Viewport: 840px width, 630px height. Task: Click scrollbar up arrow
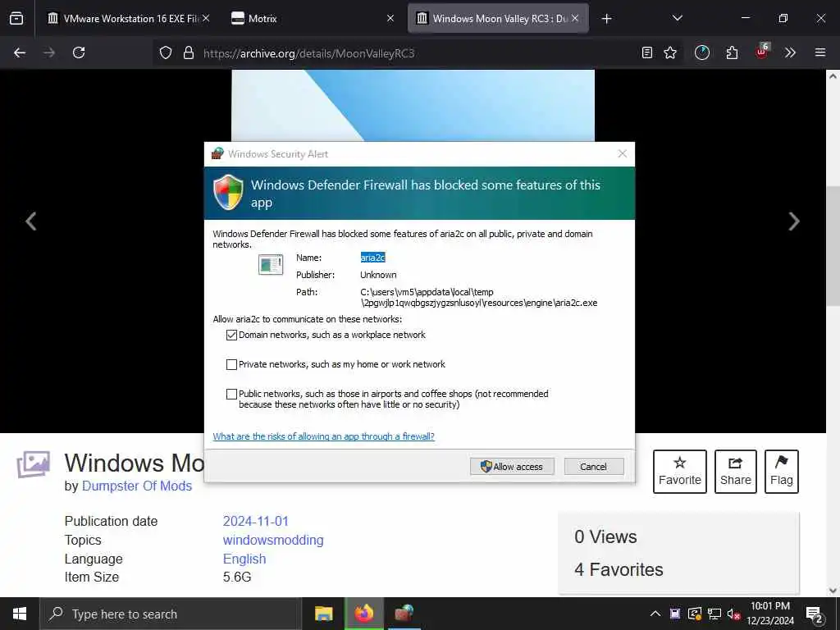point(833,76)
